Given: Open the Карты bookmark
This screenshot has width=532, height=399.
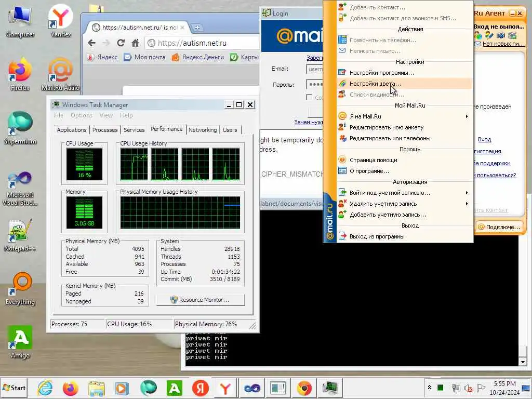Looking at the screenshot, I should pyautogui.click(x=244, y=57).
